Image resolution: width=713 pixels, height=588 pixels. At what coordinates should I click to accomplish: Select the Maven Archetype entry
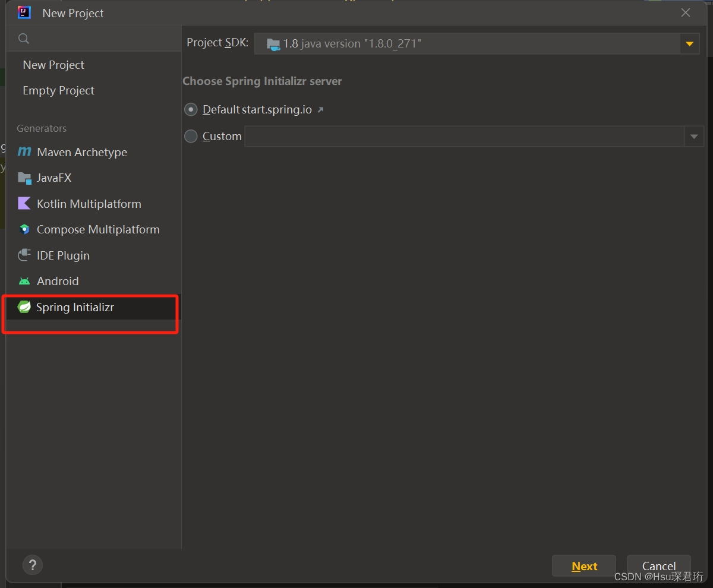[94, 152]
